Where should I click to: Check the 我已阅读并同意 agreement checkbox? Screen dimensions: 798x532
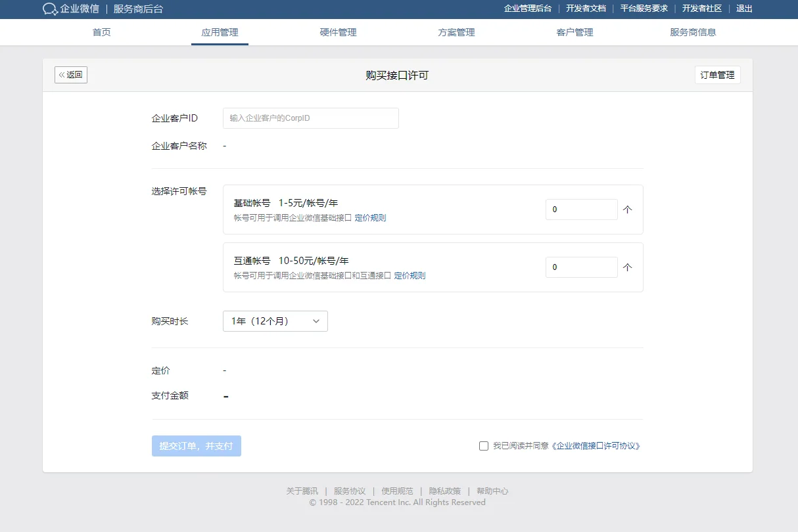pyautogui.click(x=484, y=446)
